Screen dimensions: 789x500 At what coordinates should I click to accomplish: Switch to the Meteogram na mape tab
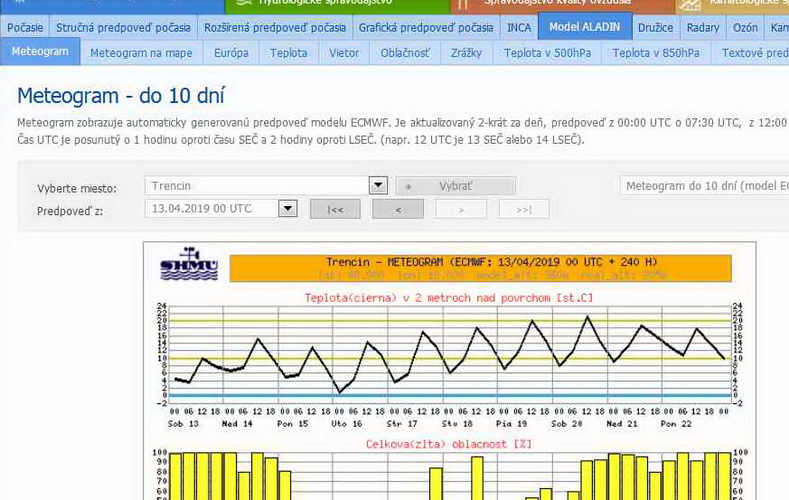(x=140, y=52)
